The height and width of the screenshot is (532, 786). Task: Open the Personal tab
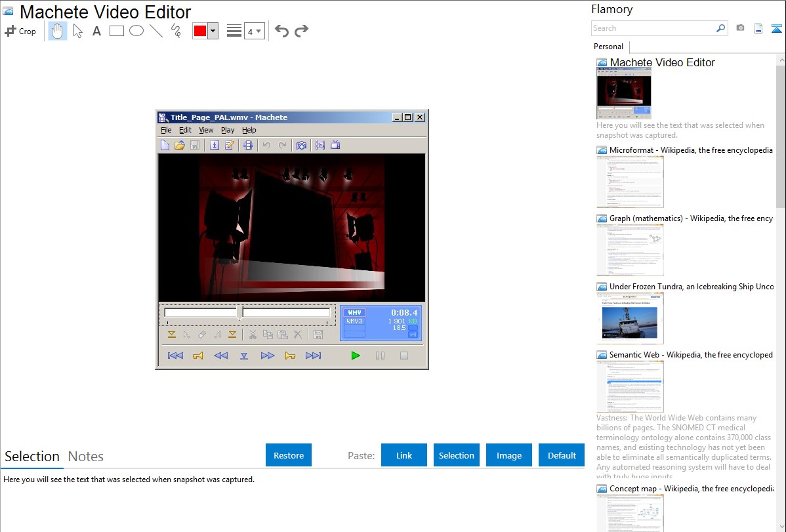[608, 47]
